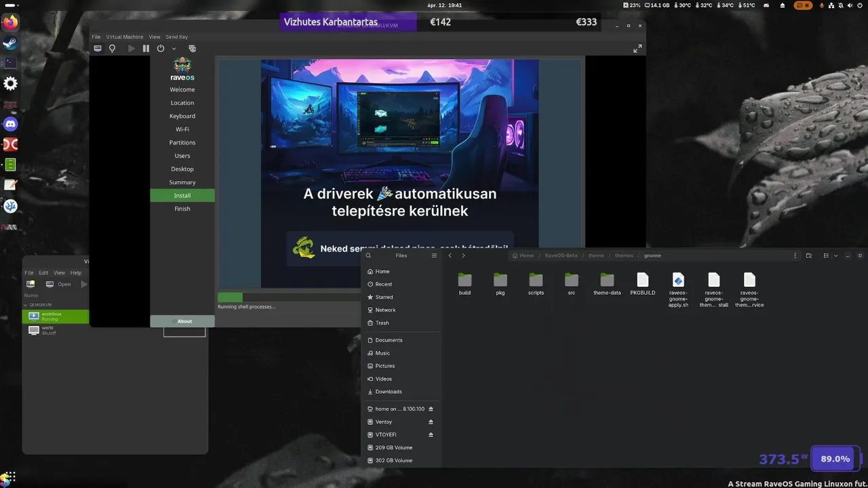The height and width of the screenshot is (488, 868).
Task: Open View menu in VM viewer window
Action: point(155,37)
